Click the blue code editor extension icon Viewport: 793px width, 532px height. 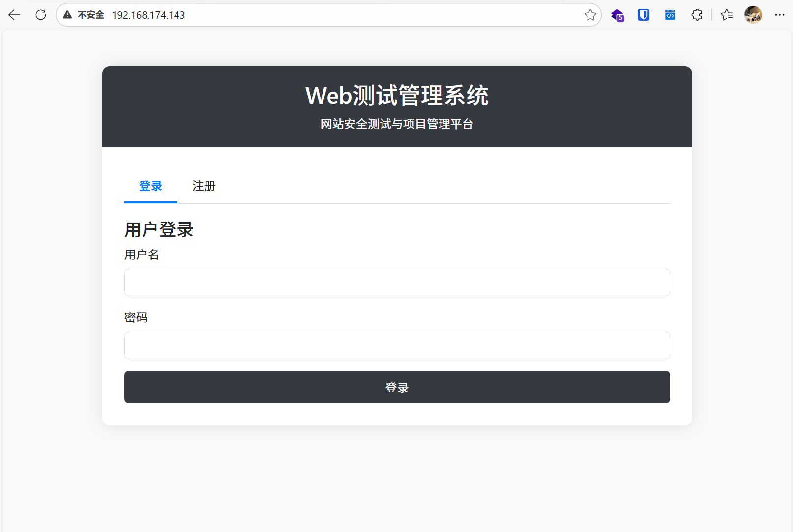tap(670, 15)
